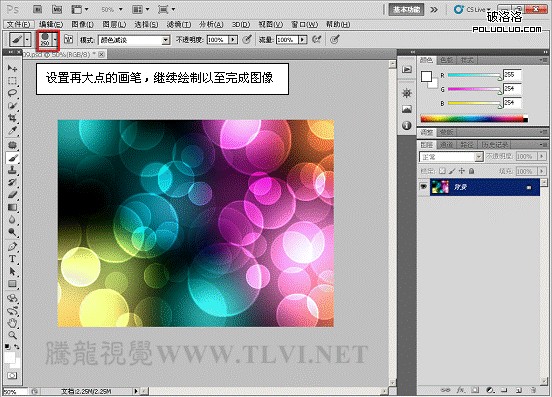
Task: Launch Mini Bridge from the application bar
Action: pyautogui.click(x=57, y=10)
